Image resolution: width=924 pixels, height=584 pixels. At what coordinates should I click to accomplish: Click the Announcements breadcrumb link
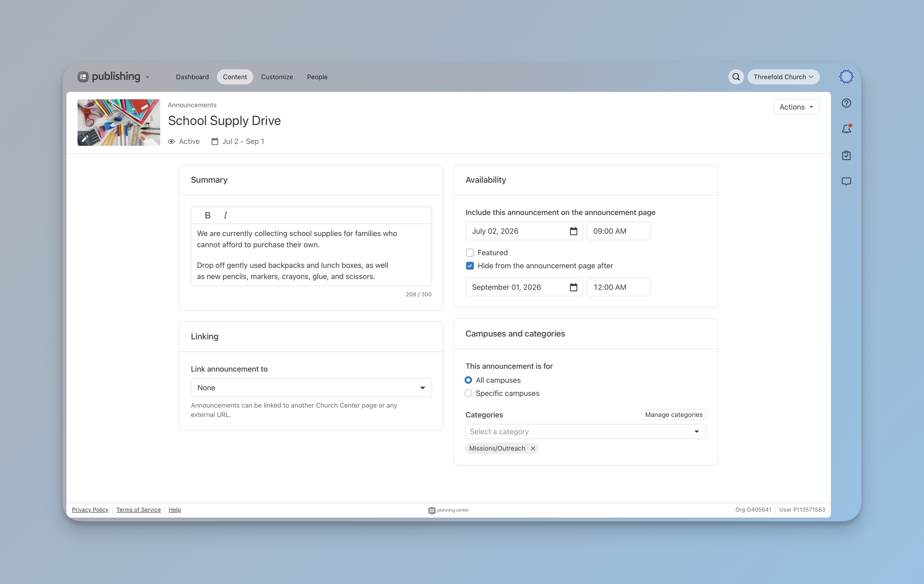(192, 105)
